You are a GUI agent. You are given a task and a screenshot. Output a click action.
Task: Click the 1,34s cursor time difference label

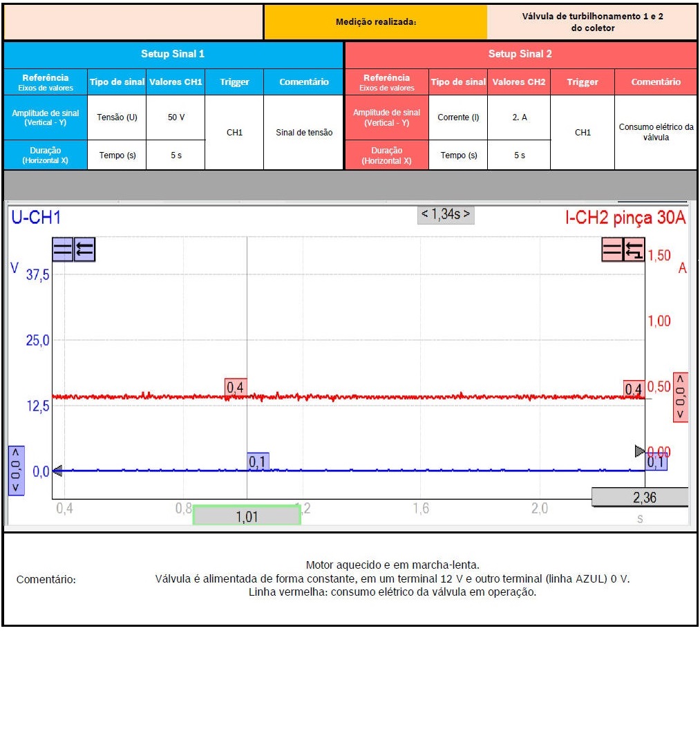(446, 214)
